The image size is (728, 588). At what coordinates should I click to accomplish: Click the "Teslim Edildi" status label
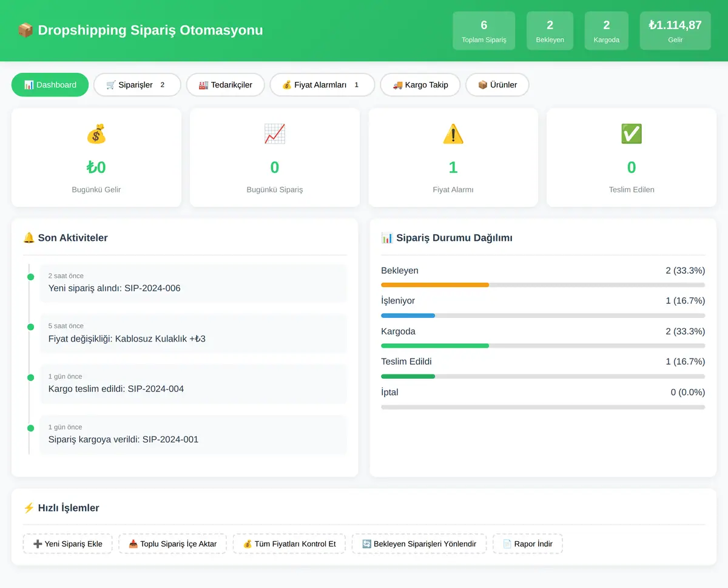click(x=406, y=362)
